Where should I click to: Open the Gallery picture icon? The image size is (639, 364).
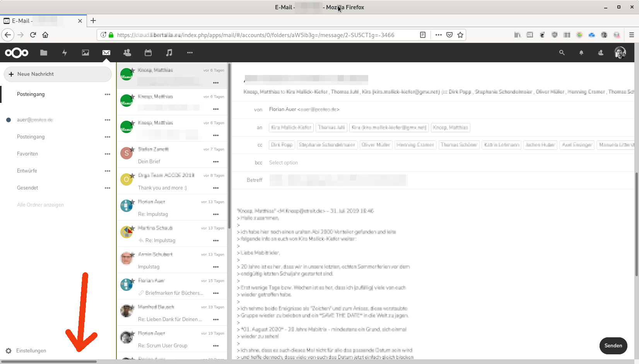(x=85, y=53)
